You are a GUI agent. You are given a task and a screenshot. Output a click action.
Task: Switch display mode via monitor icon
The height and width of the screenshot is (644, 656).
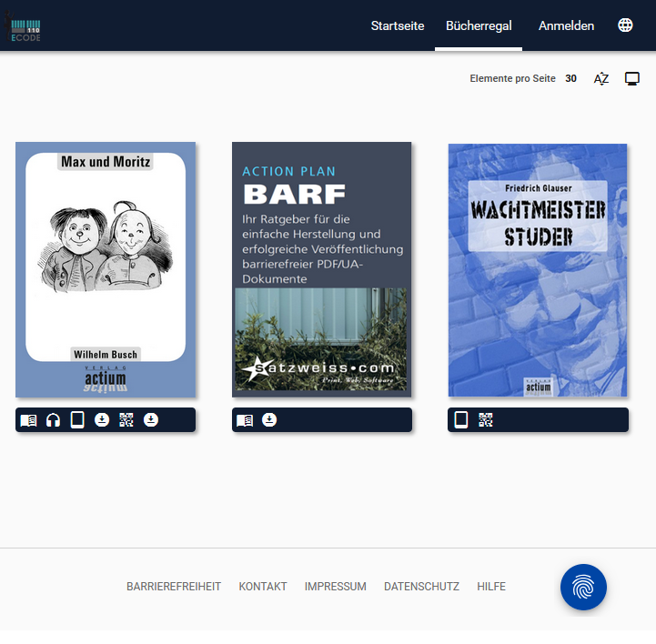[x=631, y=78]
